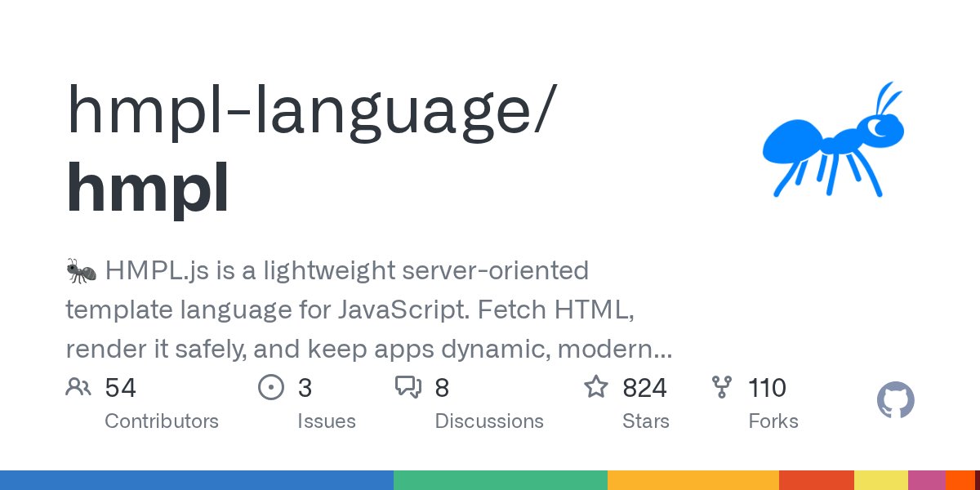Click the ant emoji in the description

pos(80,269)
